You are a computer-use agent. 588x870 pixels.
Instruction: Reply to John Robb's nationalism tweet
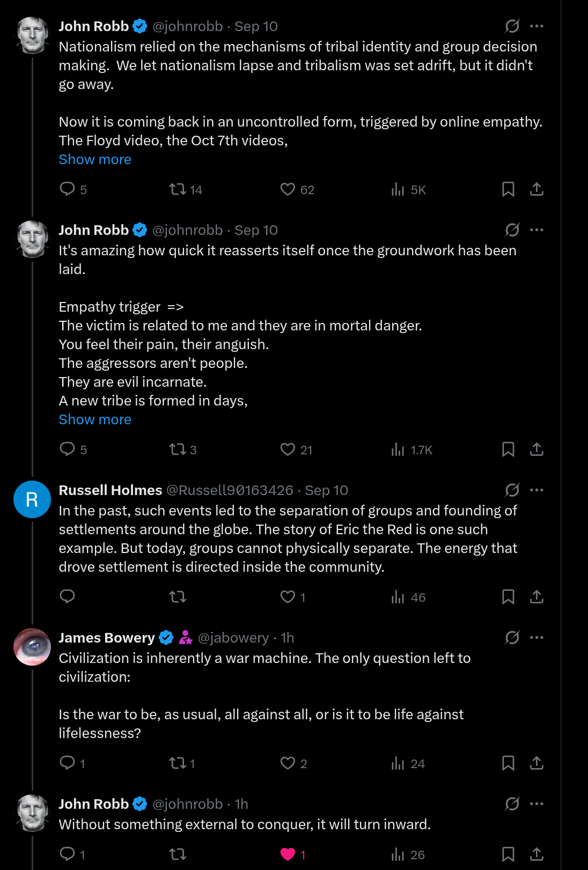click(67, 189)
